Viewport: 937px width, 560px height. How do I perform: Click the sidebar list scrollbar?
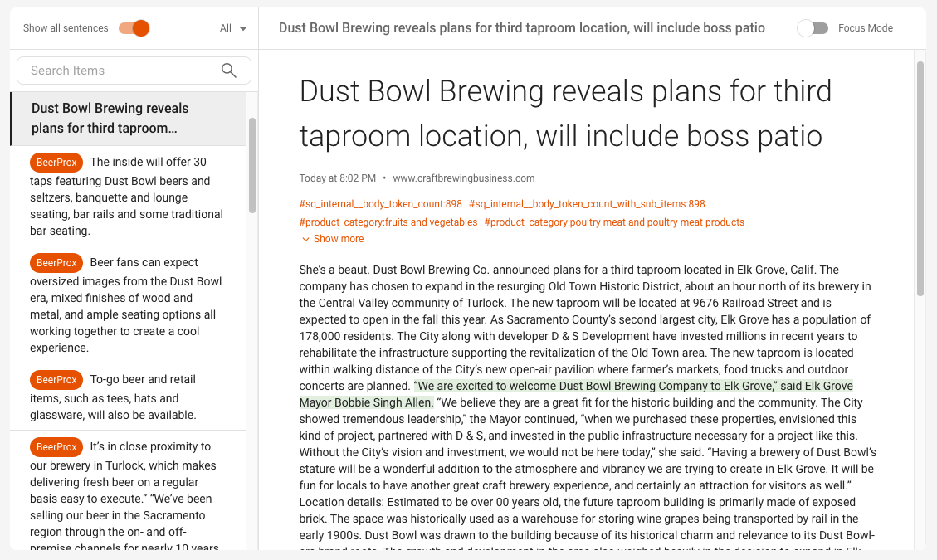[252, 166]
